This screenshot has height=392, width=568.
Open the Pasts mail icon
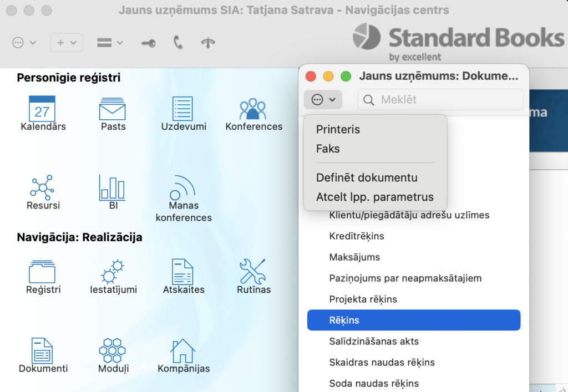tap(112, 109)
